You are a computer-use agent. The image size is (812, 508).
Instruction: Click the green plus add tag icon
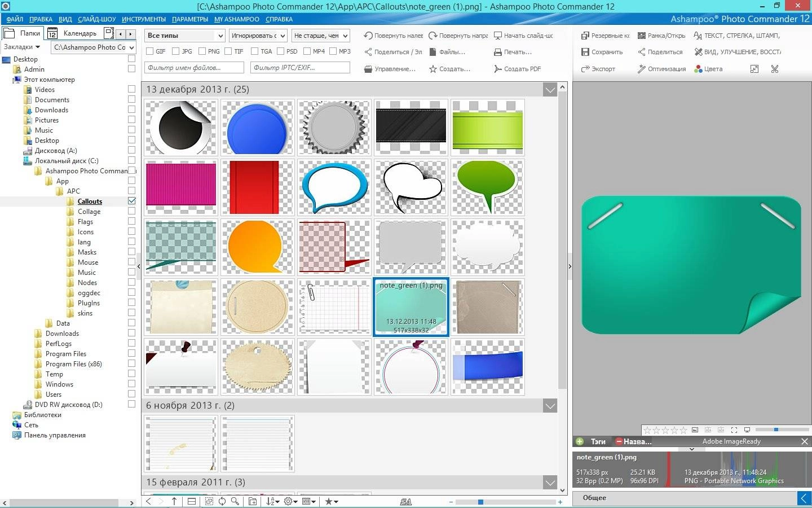click(580, 441)
